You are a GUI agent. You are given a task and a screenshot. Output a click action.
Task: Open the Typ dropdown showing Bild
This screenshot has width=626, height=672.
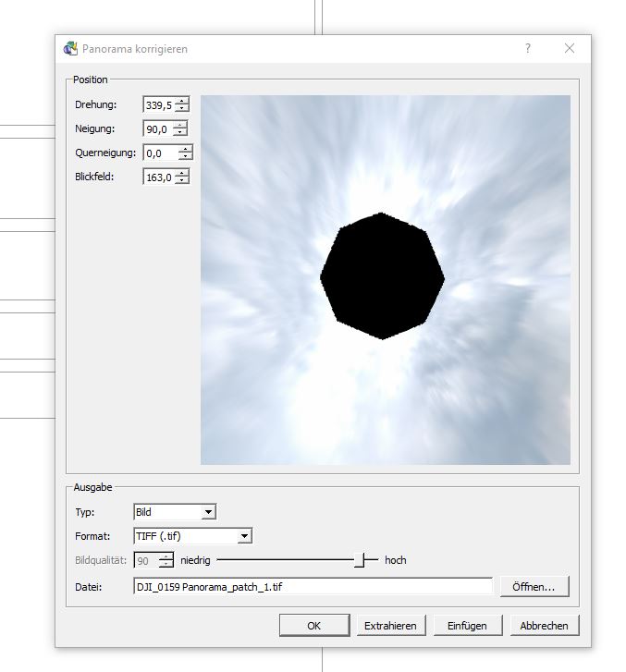[208, 512]
